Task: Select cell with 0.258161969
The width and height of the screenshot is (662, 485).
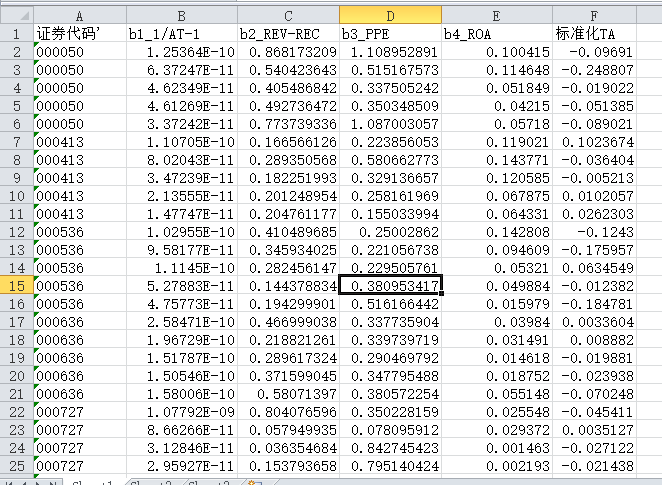Action: pos(391,196)
